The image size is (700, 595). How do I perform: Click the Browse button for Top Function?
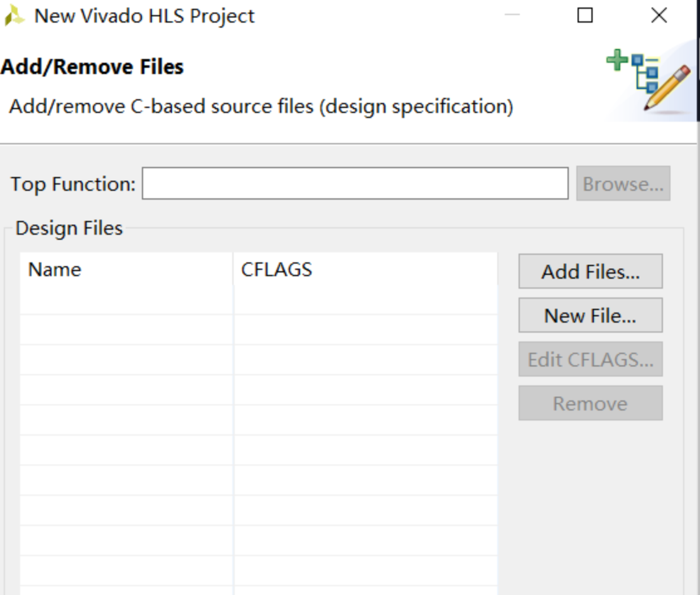pyautogui.click(x=623, y=183)
